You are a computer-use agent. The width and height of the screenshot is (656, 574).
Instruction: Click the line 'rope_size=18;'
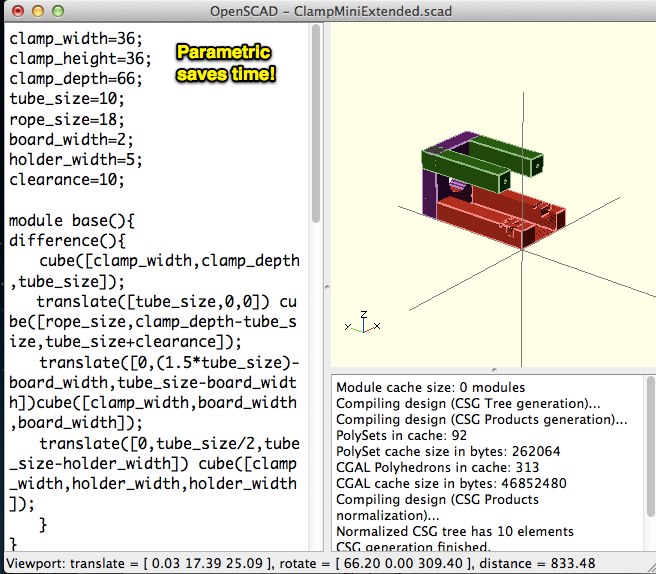pyautogui.click(x=67, y=120)
